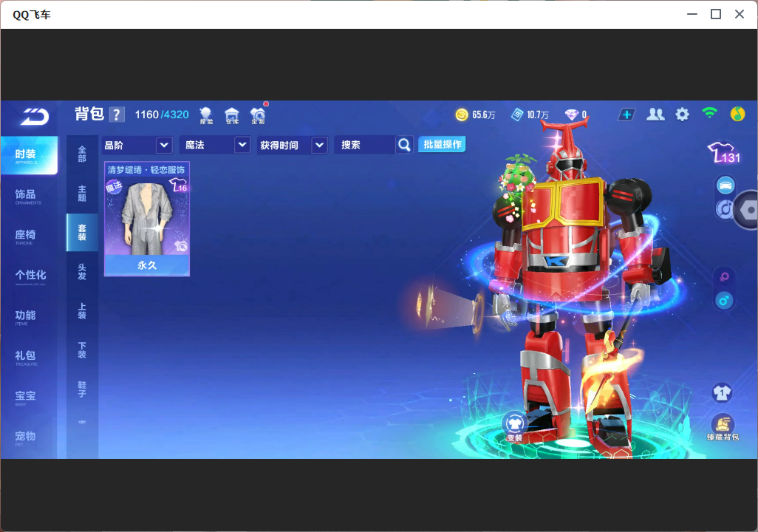
Task: Click the 批量操作 batch operation button
Action: click(442, 144)
